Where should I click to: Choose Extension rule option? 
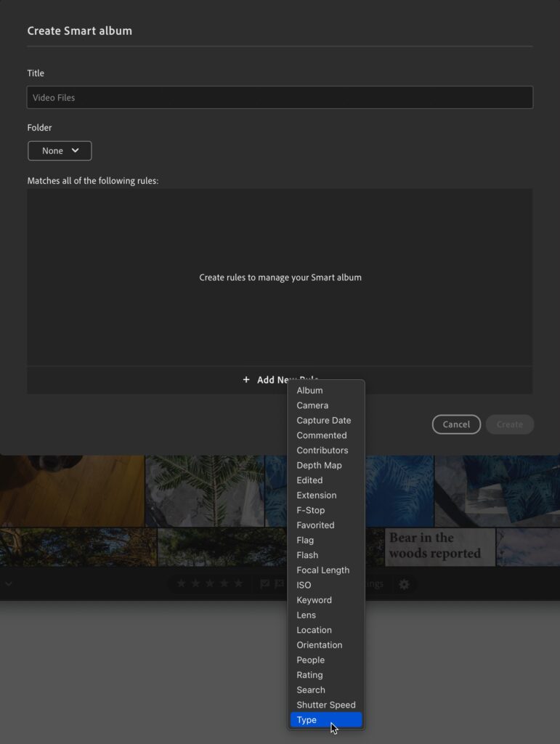pos(325,496)
